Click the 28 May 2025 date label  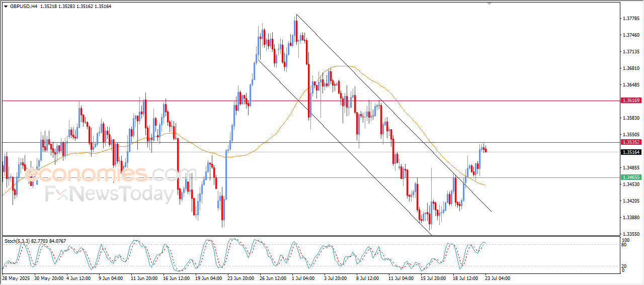tap(15, 278)
